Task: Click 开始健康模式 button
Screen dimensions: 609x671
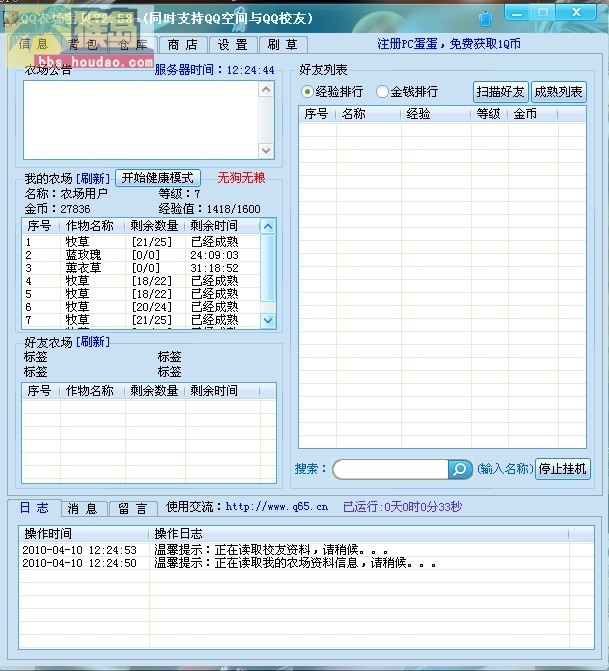Action: coord(157,178)
